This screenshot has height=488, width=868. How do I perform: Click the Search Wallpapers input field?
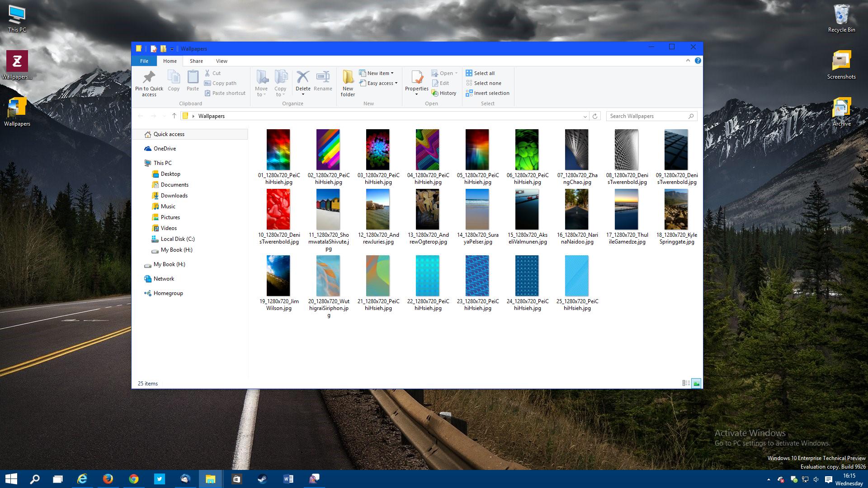click(x=651, y=116)
